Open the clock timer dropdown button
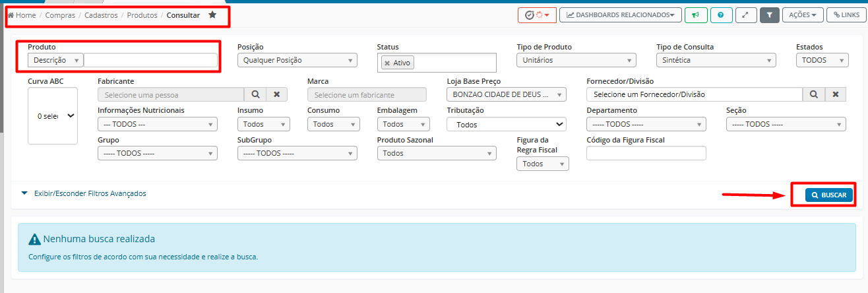Image resolution: width=868 pixels, height=293 pixels. [x=537, y=15]
